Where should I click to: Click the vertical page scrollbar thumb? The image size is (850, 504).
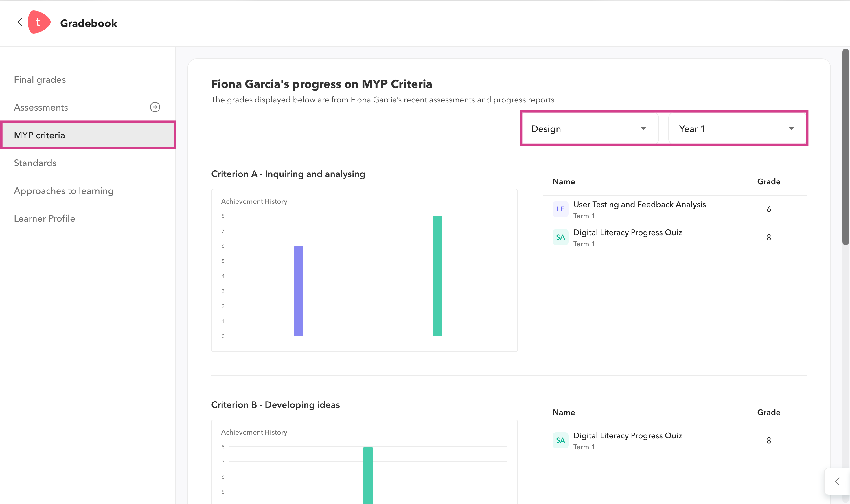pos(846,147)
